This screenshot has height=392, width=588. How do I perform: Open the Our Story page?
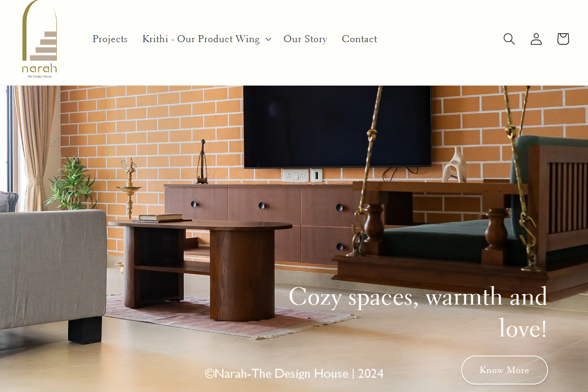click(305, 39)
